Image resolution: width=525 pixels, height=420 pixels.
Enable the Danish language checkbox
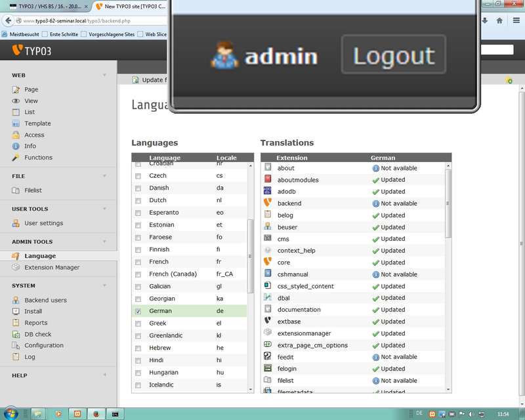click(x=138, y=188)
